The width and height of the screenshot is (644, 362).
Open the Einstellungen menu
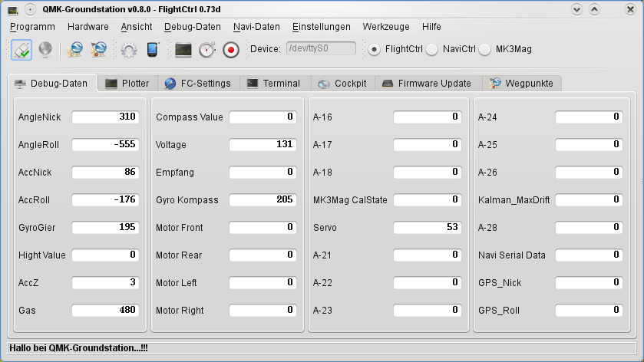[x=321, y=26]
